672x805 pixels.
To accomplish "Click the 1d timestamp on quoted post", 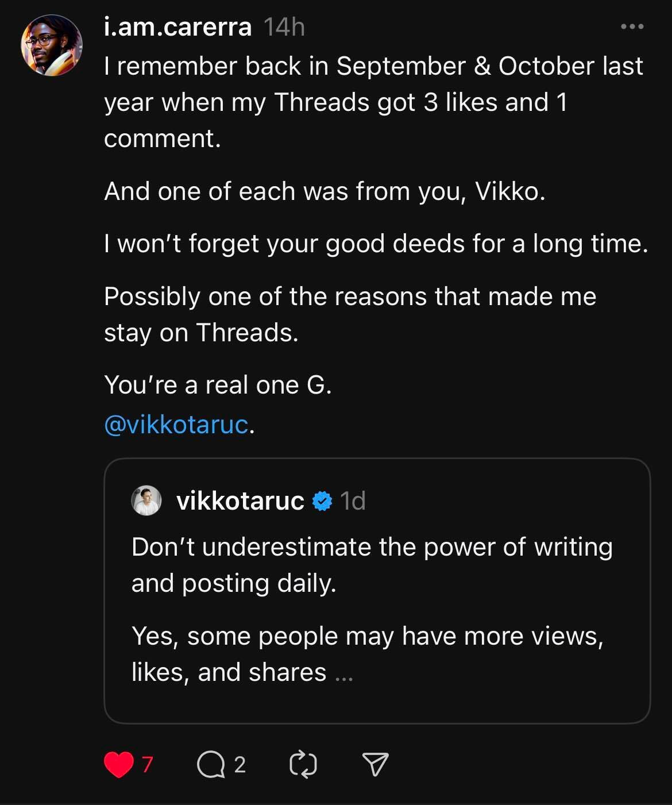I will [353, 501].
